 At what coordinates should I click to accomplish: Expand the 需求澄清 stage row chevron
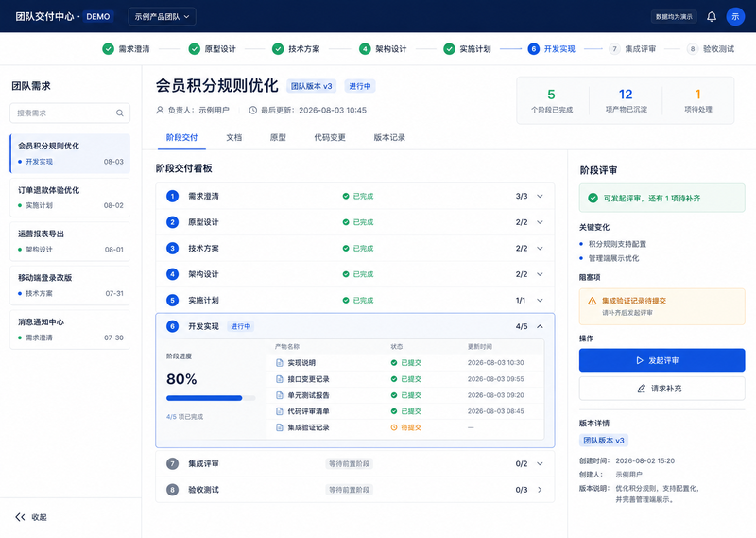click(x=540, y=196)
